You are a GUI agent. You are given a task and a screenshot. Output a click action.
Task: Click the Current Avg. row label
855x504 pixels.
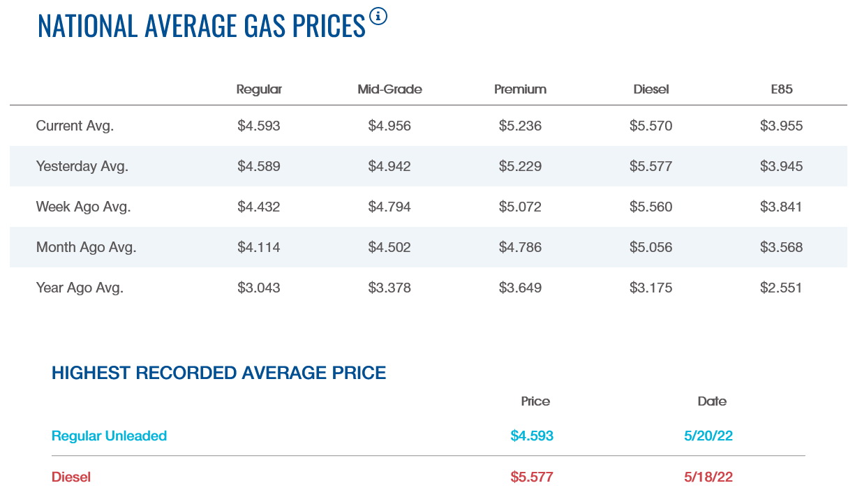click(75, 126)
